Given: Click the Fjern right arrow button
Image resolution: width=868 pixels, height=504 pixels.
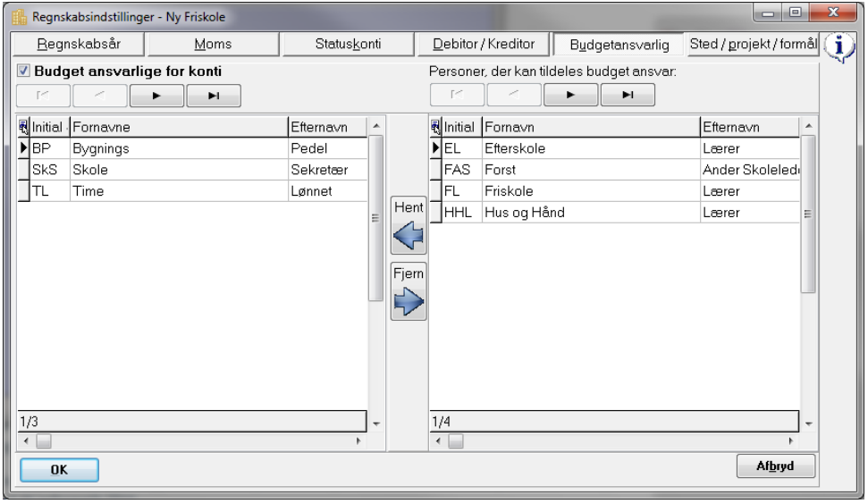Looking at the screenshot, I should pyautogui.click(x=409, y=291).
